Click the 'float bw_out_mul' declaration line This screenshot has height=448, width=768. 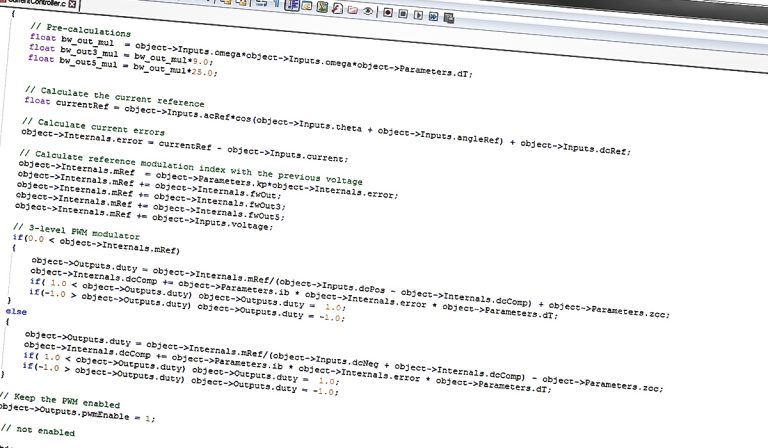pyautogui.click(x=251, y=54)
